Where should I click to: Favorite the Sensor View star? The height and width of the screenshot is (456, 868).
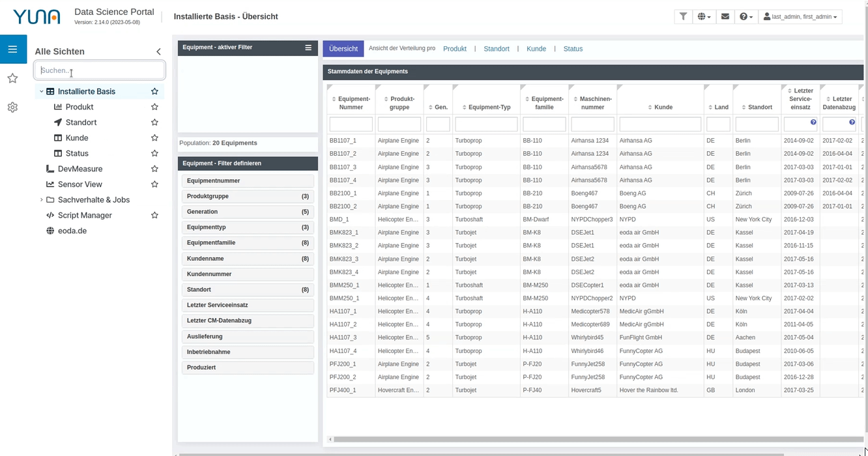tap(154, 184)
